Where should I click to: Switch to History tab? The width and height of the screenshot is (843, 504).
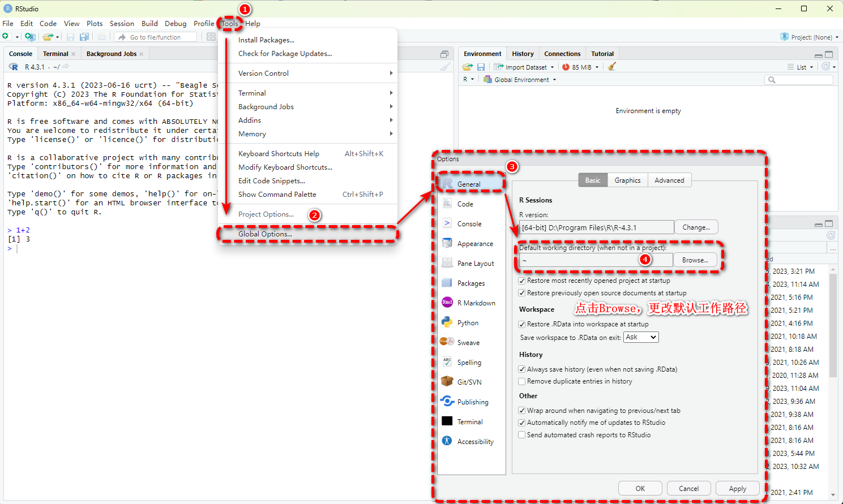pyautogui.click(x=523, y=54)
